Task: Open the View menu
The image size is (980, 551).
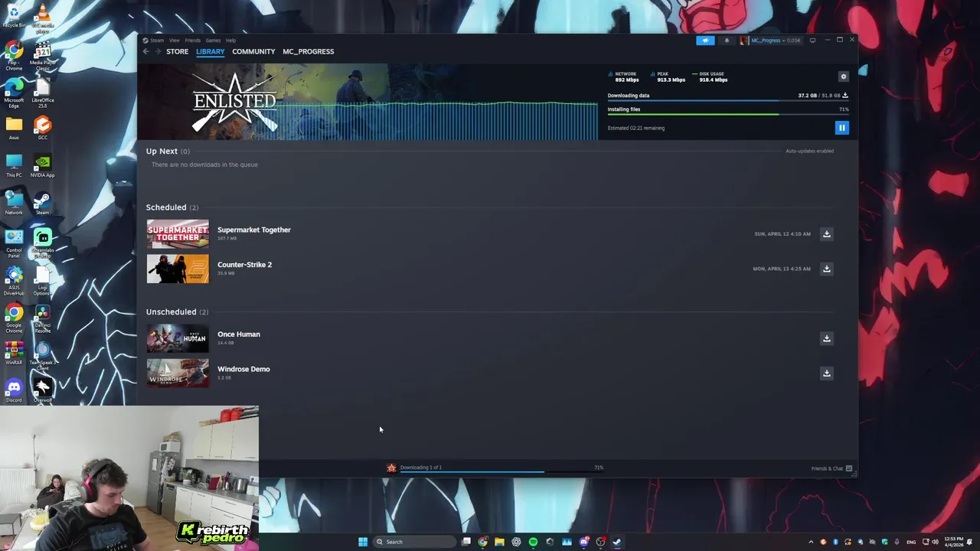Action: pyautogui.click(x=175, y=41)
